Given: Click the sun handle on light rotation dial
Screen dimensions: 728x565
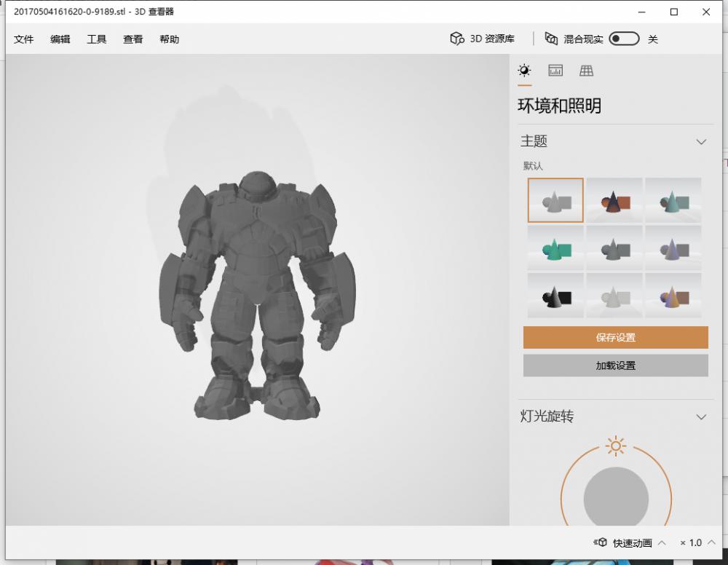Looking at the screenshot, I should [x=616, y=446].
